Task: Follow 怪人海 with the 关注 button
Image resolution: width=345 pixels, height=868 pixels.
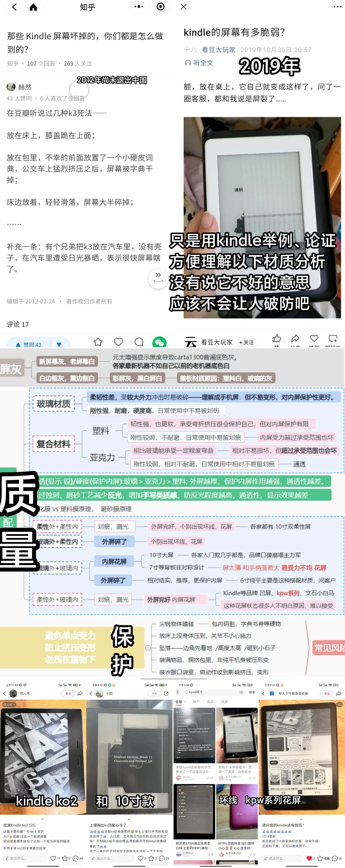Action: (68, 694)
